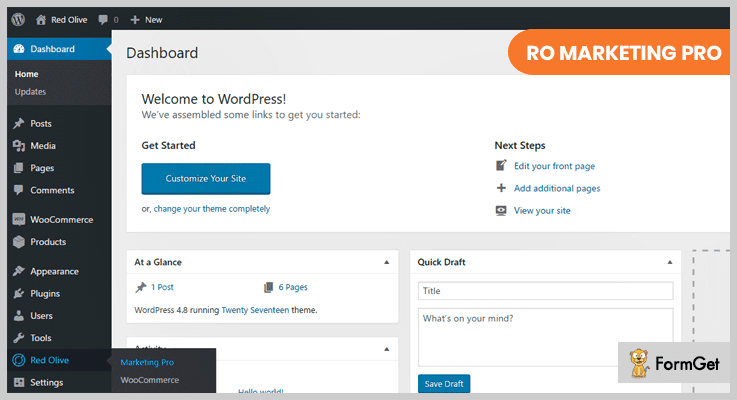
Task: Click the WooCommerce icon in sidebar
Action: (x=19, y=219)
